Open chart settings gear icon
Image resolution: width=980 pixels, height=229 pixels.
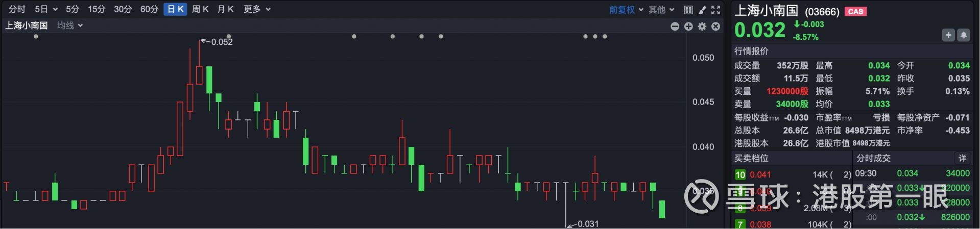[702, 26]
